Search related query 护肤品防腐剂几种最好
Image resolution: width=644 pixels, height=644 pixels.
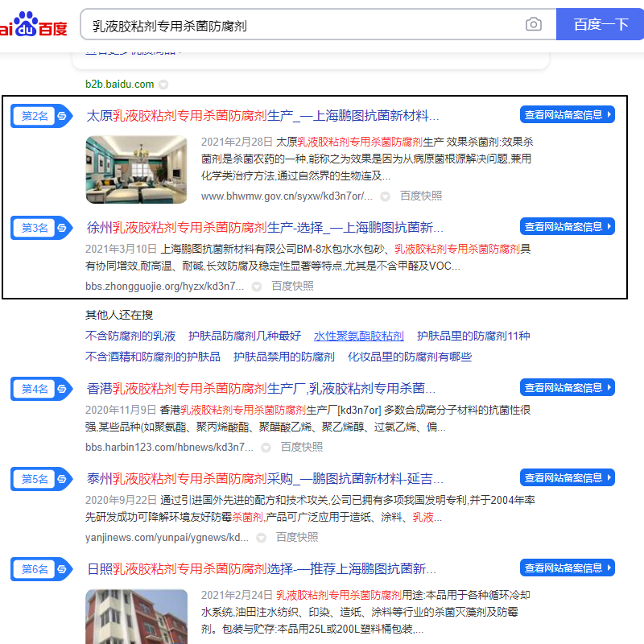tap(245, 336)
